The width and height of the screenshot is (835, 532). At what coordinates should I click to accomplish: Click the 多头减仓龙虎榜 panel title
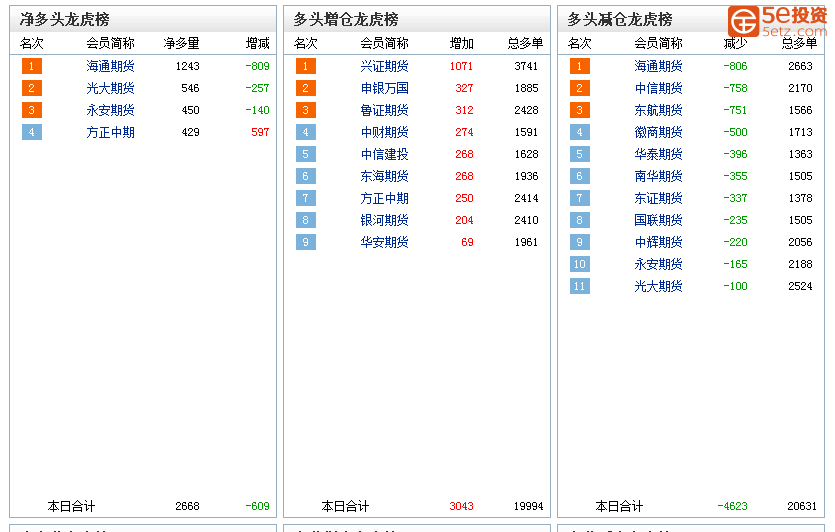click(620, 20)
